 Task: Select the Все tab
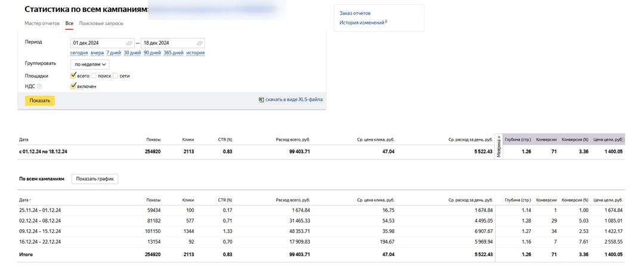click(69, 23)
